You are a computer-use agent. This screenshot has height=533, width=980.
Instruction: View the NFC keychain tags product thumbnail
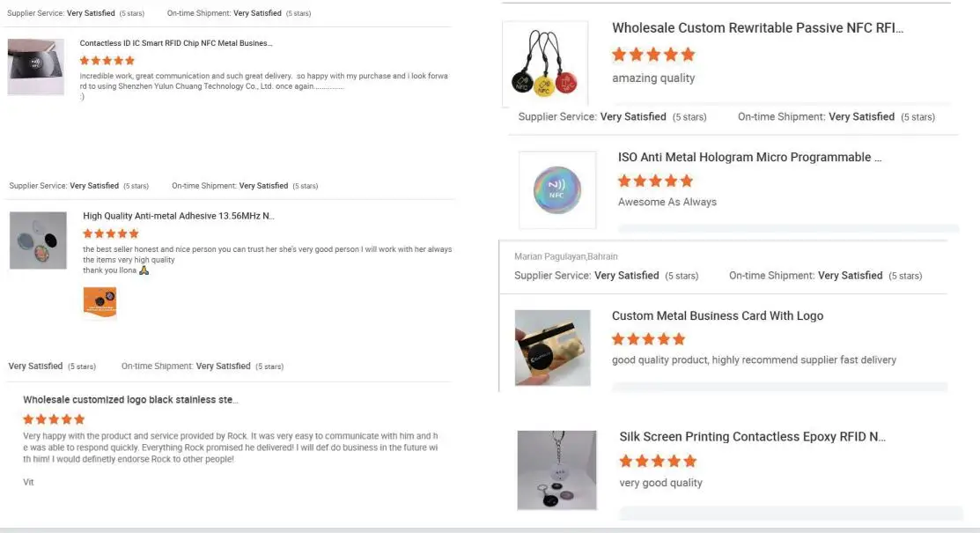pyautogui.click(x=544, y=64)
